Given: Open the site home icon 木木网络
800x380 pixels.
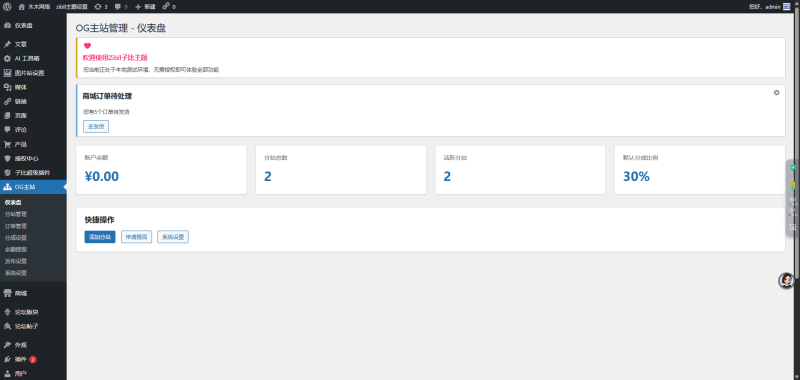Looking at the screenshot, I should (x=34, y=7).
